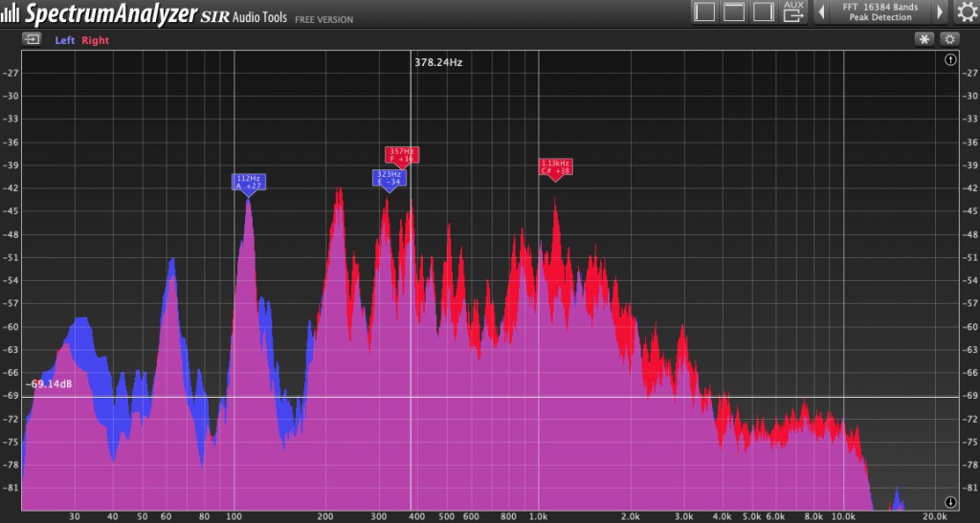Open the main settings gear in header
Image resolution: width=980 pixels, height=523 pixels.
pyautogui.click(x=966, y=12)
